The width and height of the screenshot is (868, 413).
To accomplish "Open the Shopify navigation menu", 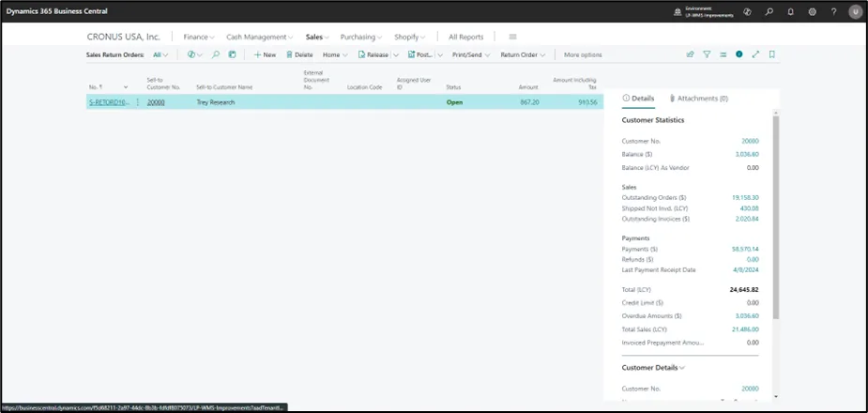I will pyautogui.click(x=410, y=38).
